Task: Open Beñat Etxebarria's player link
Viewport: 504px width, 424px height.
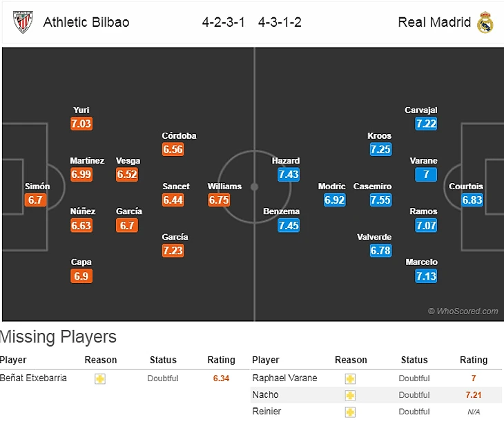Action: coord(34,378)
